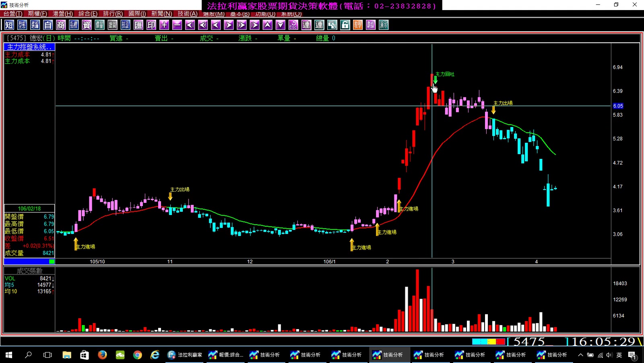Click the 縮圖 thumbnail toolbar icon

click(112, 25)
